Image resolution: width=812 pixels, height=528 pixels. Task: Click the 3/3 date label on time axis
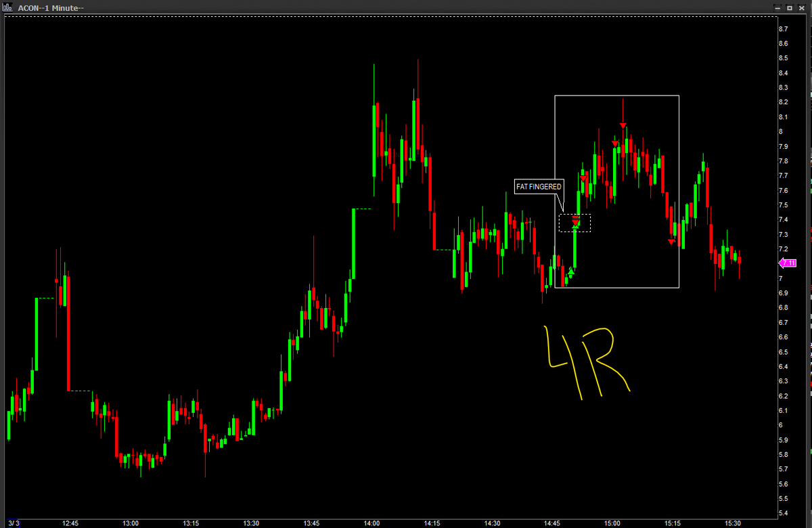pyautogui.click(x=15, y=523)
